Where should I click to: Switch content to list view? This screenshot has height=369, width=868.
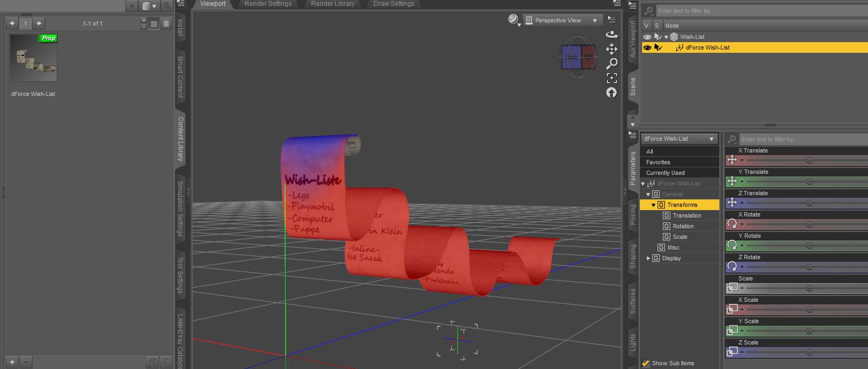(166, 23)
